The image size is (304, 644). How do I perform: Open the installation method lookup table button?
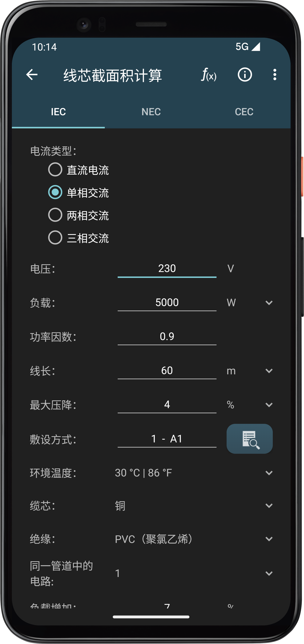[x=250, y=439]
